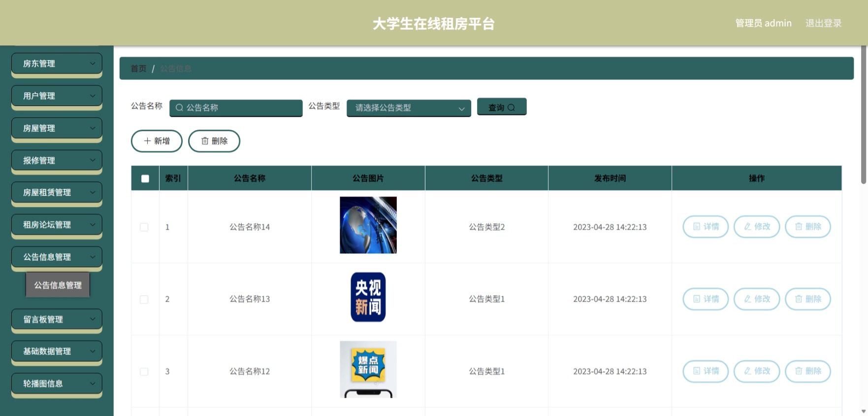Click publish time in 公告名称14 row

[x=610, y=227]
